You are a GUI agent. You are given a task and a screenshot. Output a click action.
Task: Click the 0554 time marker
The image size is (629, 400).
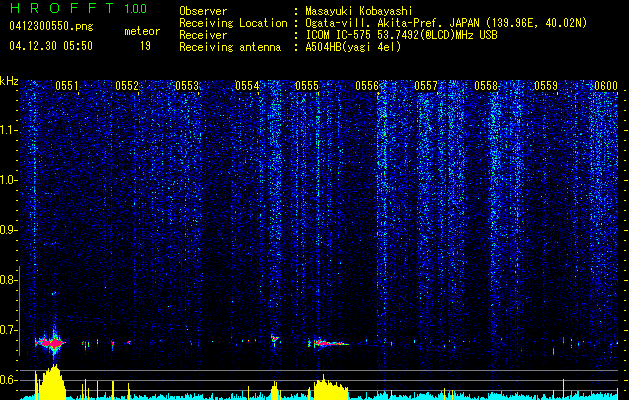tap(247, 85)
